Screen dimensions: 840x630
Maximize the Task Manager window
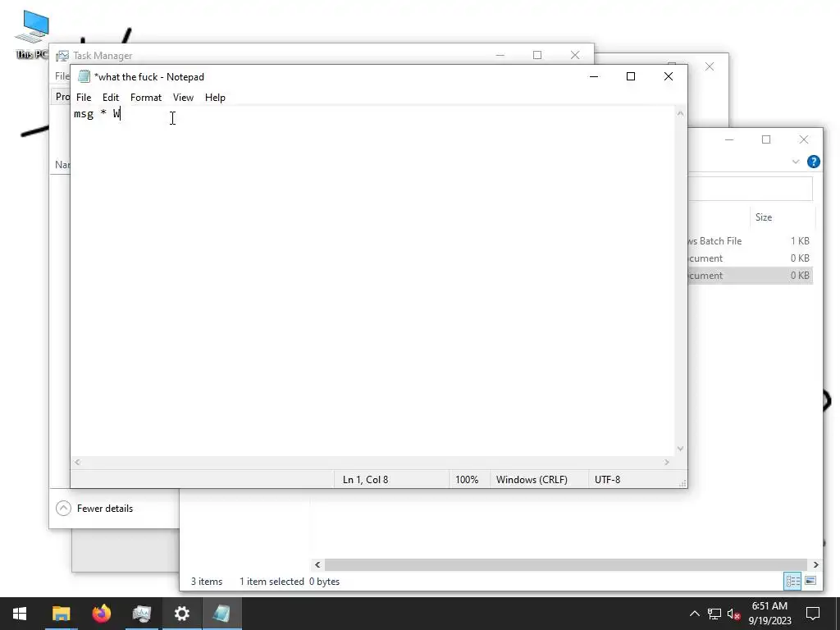tap(537, 55)
